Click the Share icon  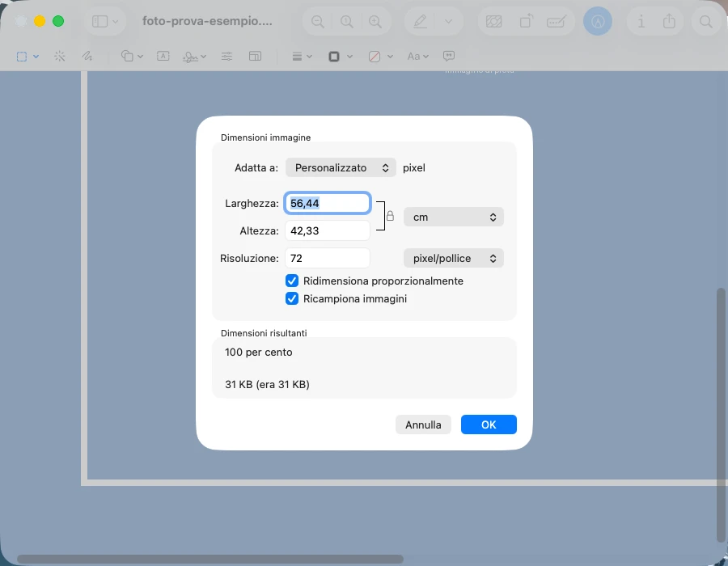click(669, 21)
